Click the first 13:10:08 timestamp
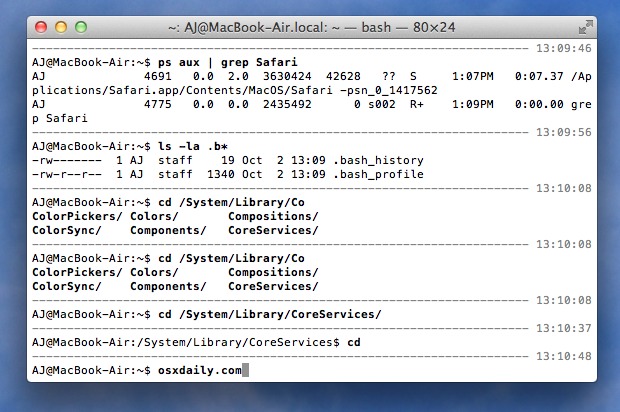 tap(563, 188)
